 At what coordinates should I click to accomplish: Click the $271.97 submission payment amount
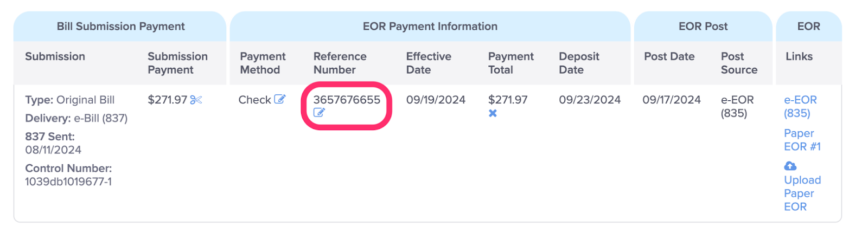click(x=167, y=100)
